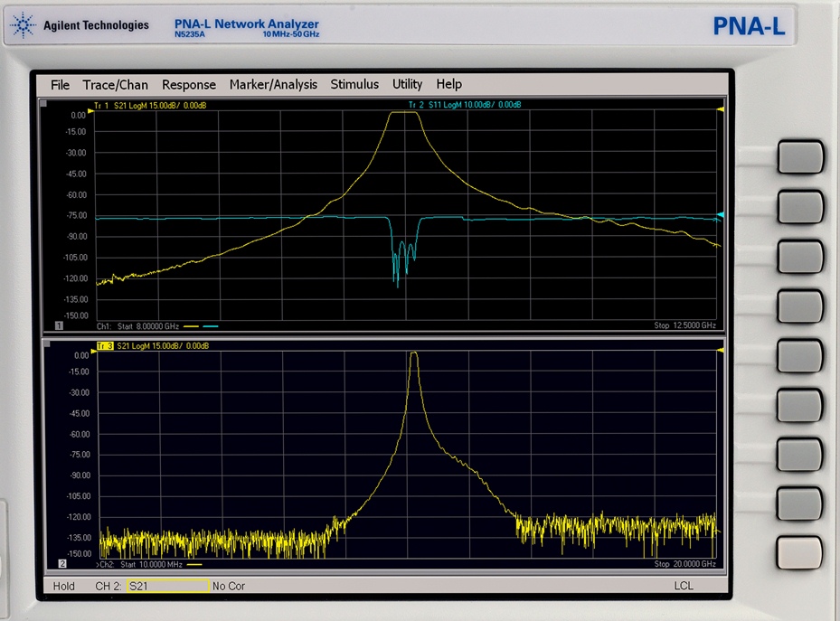The image size is (840, 621).
Task: Click the LCL indicator in status bar
Action: point(684,586)
